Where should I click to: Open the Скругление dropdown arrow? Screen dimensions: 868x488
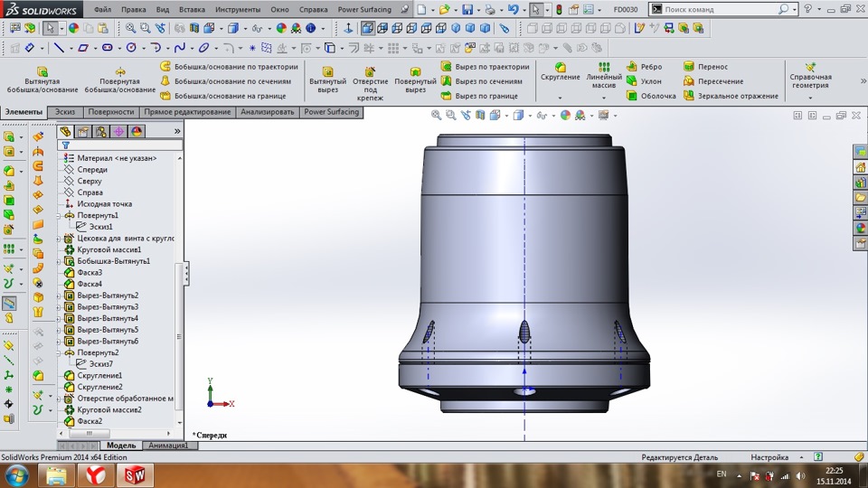(560, 98)
